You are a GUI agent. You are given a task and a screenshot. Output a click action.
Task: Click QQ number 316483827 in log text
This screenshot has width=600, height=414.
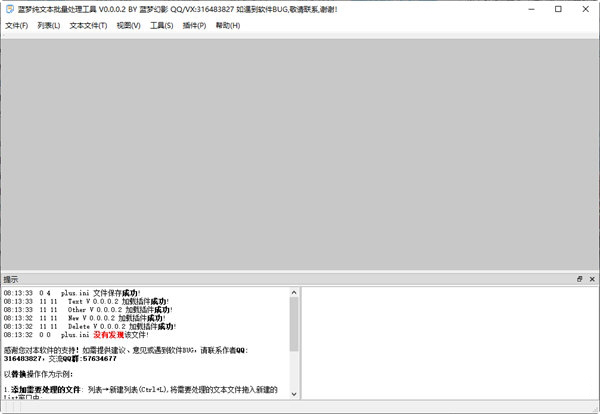pyautogui.click(x=23, y=359)
